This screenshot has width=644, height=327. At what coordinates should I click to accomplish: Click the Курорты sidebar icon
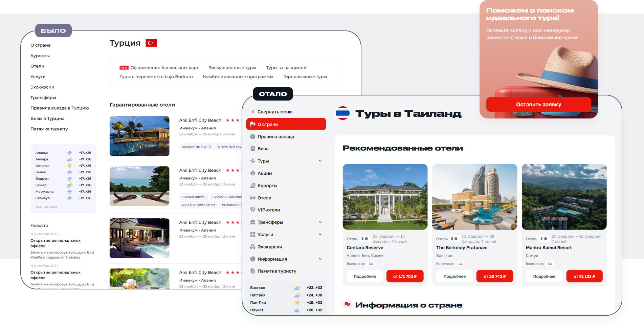252,185
